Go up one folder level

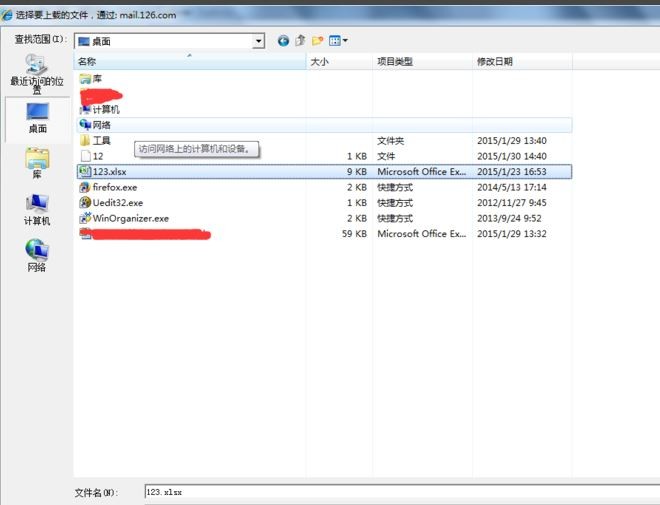coord(300,41)
